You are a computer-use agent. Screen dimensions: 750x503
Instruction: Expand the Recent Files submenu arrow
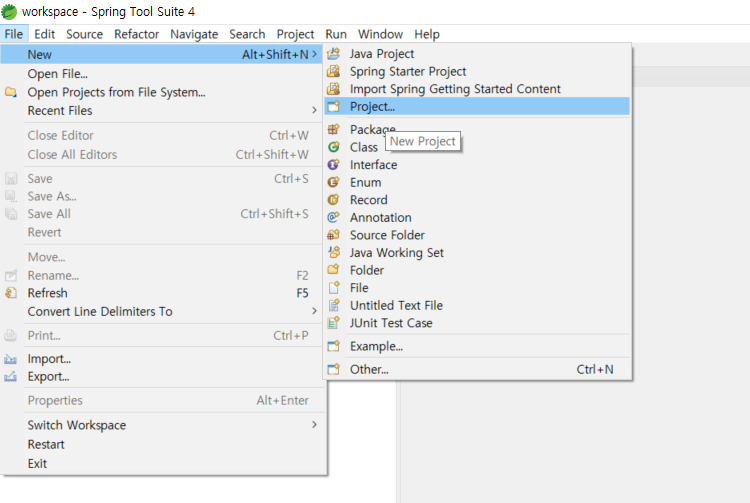coord(314,110)
